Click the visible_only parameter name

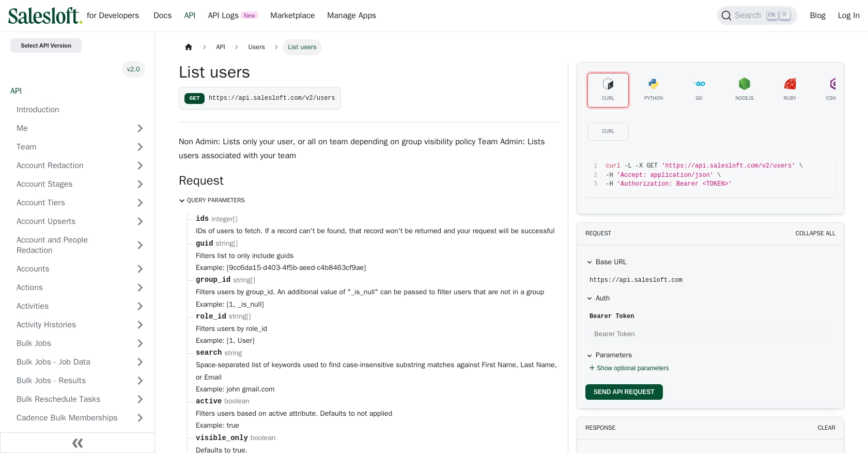pos(222,438)
